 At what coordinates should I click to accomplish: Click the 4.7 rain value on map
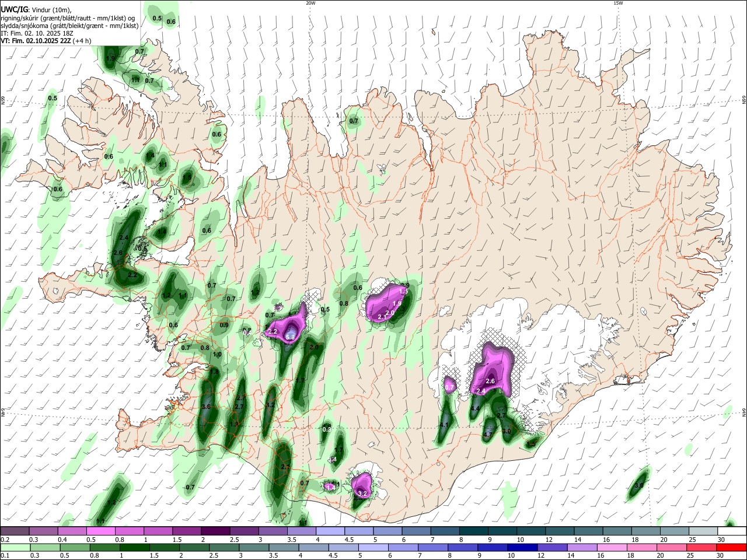point(488,435)
